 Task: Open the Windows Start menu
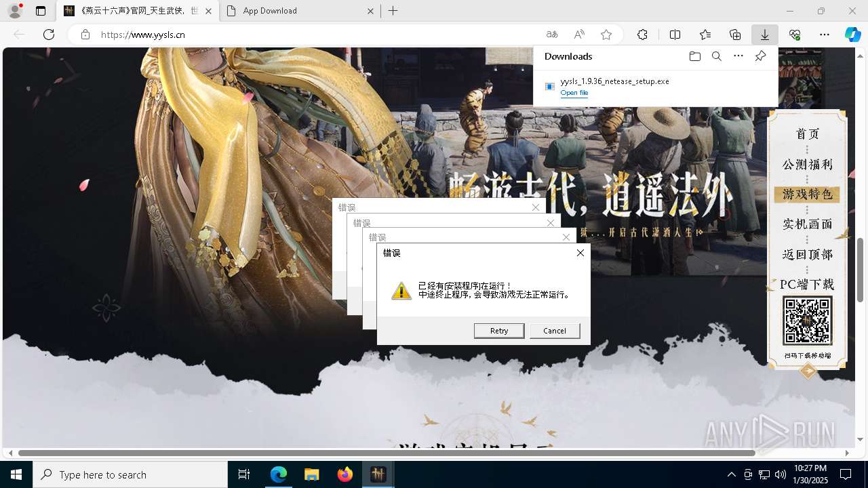pyautogui.click(x=16, y=474)
